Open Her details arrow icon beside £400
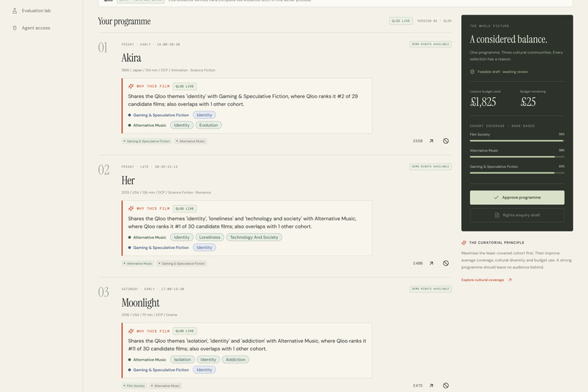588x392 pixels. click(431, 264)
